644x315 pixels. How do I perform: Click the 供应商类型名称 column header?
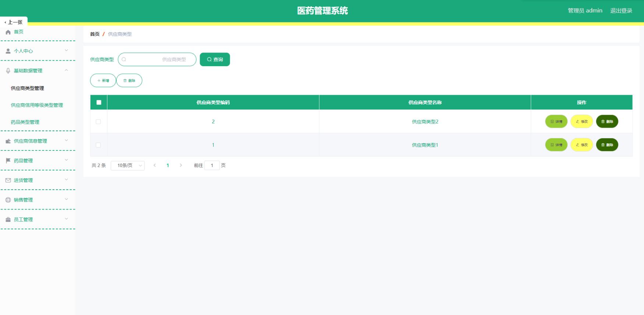coord(425,103)
